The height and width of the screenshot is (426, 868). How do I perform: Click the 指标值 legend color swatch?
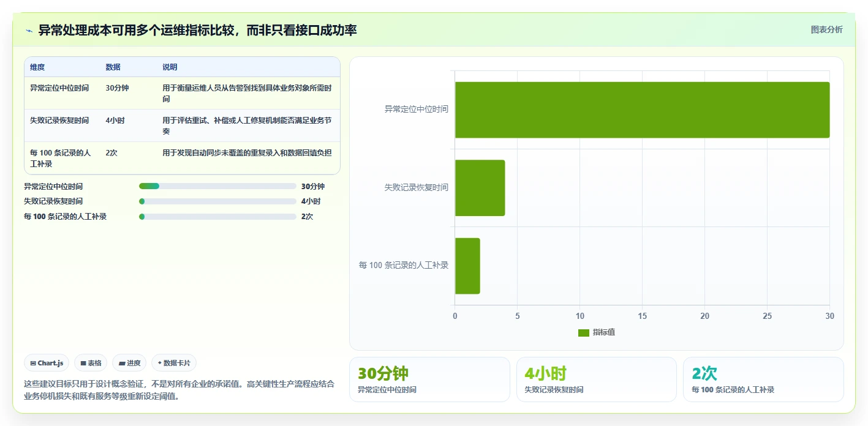[x=584, y=332]
